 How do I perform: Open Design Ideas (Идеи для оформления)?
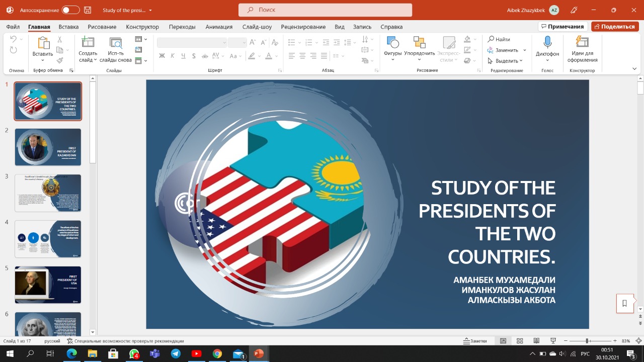pos(582,49)
